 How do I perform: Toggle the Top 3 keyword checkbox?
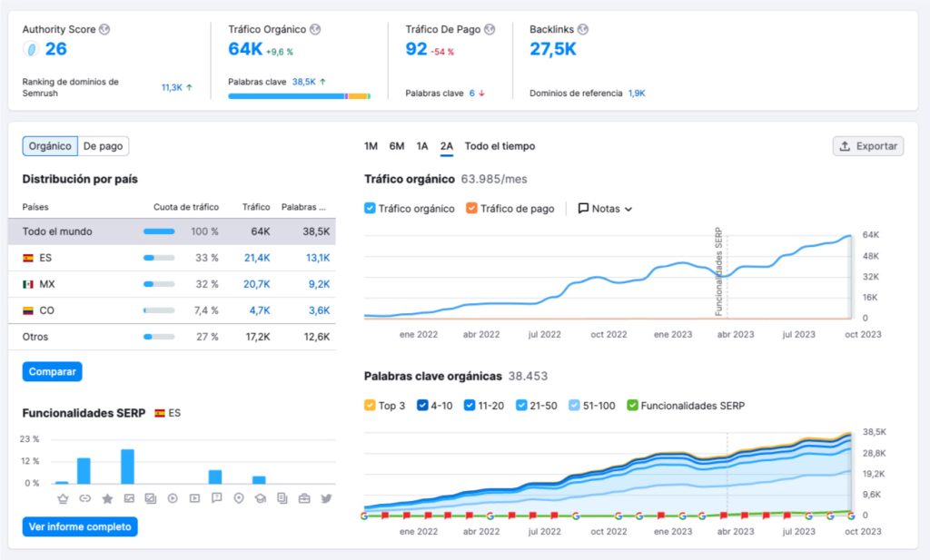pos(370,406)
